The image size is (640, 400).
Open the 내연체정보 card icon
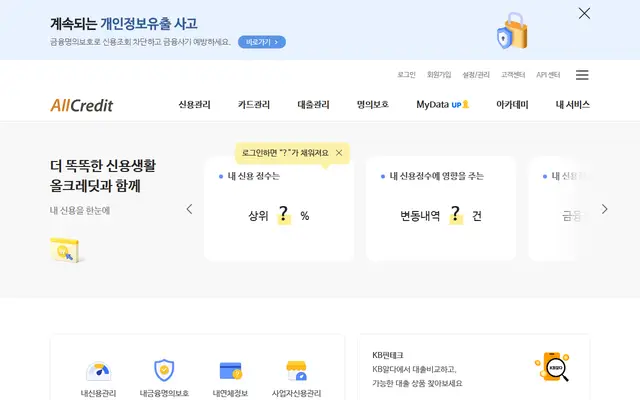231,371
